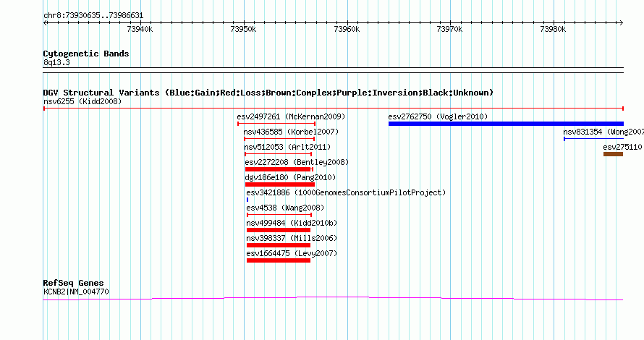Click the red esv1664475 loss bar
644x340 pixels.
tap(279, 260)
